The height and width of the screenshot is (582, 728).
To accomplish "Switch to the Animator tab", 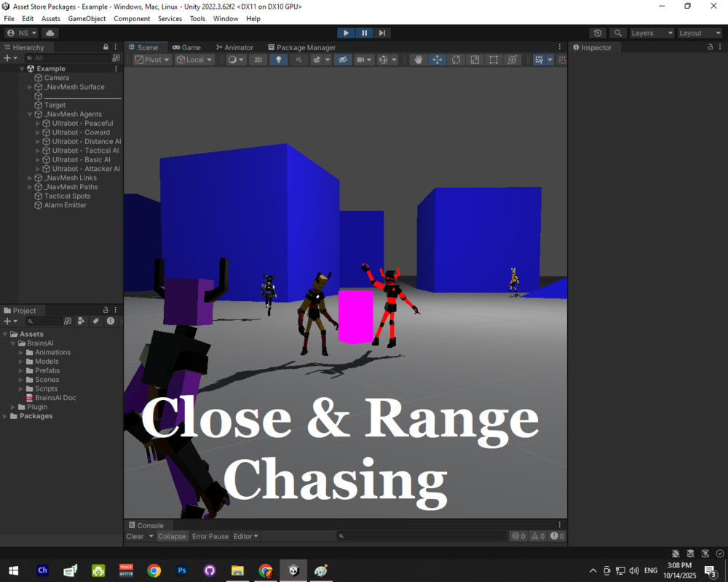I will click(x=234, y=47).
